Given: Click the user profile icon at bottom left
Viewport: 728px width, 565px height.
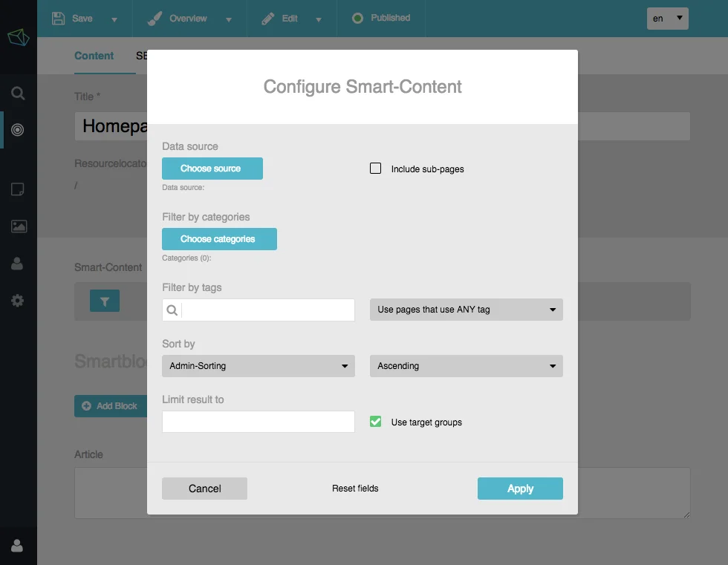Looking at the screenshot, I should [18, 546].
